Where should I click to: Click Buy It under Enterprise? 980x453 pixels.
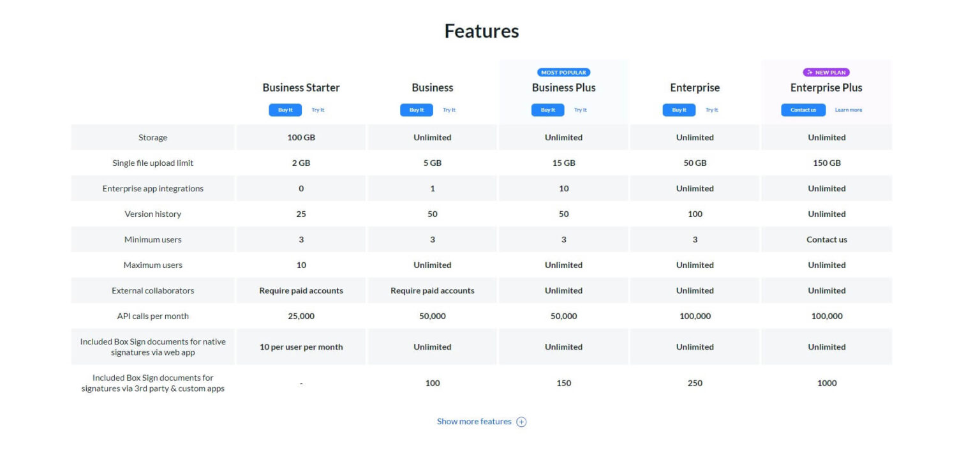pos(679,110)
